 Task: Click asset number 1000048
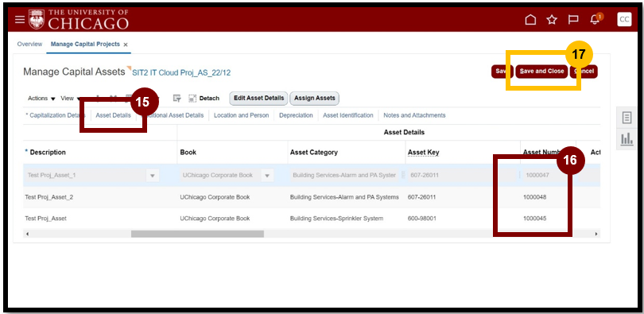click(x=535, y=197)
